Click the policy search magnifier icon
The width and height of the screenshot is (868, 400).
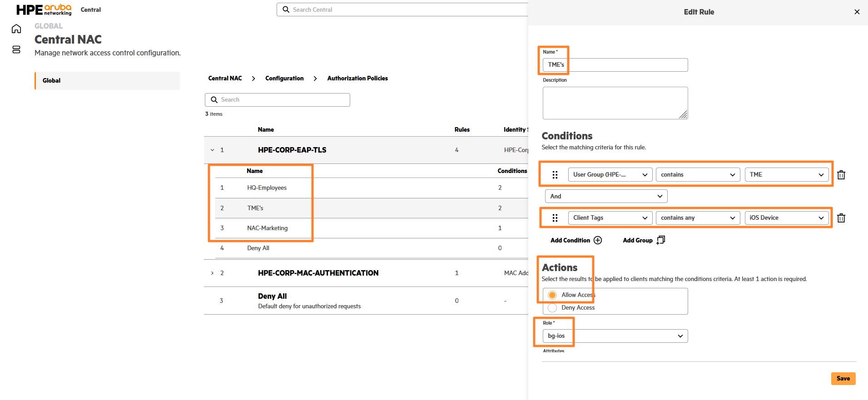tap(214, 100)
